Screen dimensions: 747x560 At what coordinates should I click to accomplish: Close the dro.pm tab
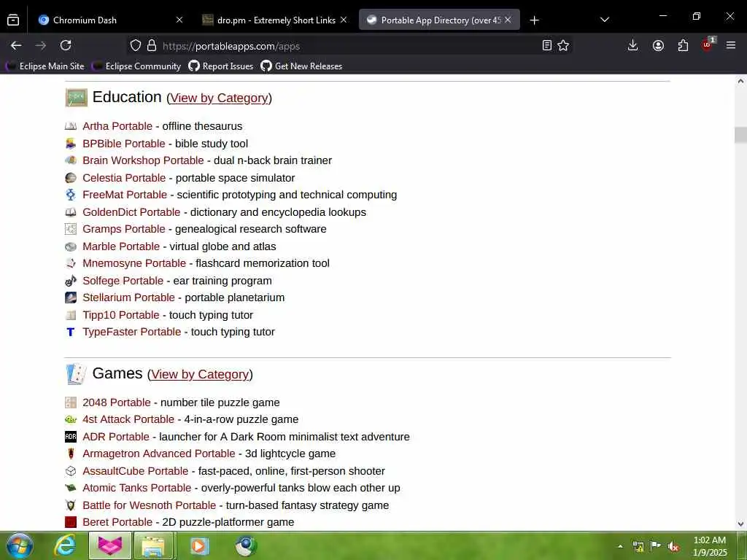(344, 20)
